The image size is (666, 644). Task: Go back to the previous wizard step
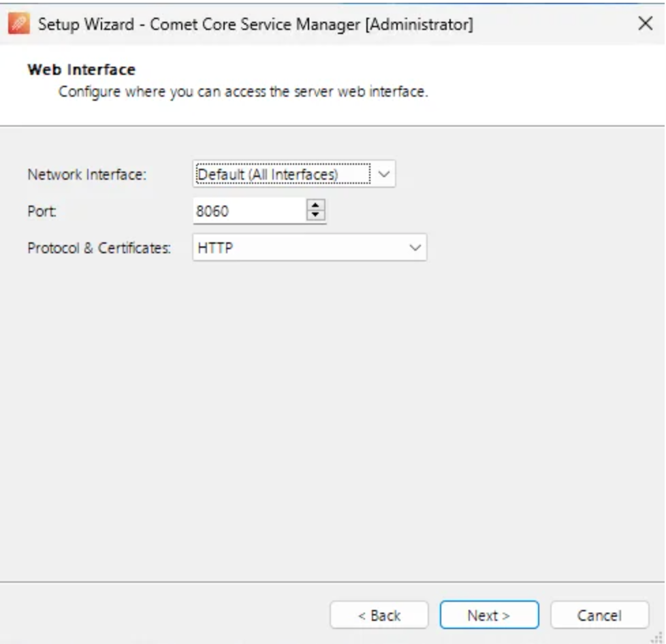[x=379, y=615]
